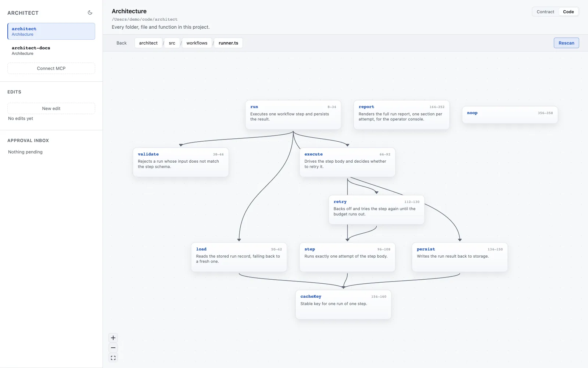Go Back in navigation bar

click(x=121, y=43)
